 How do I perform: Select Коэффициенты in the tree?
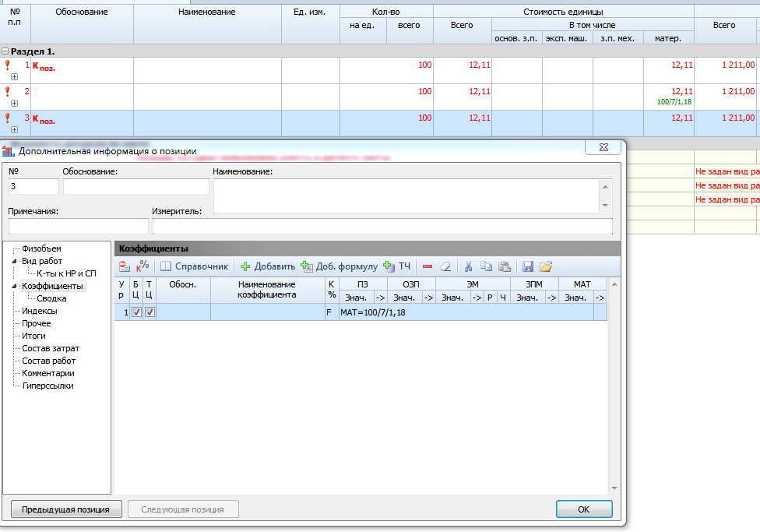coord(52,286)
